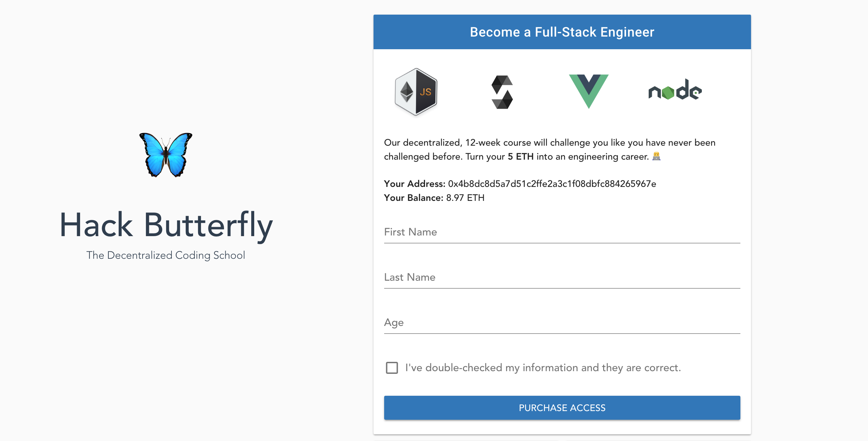868x441 pixels.
Task: Click 'The Decentralized Coding School' tagline
Action: pos(166,255)
